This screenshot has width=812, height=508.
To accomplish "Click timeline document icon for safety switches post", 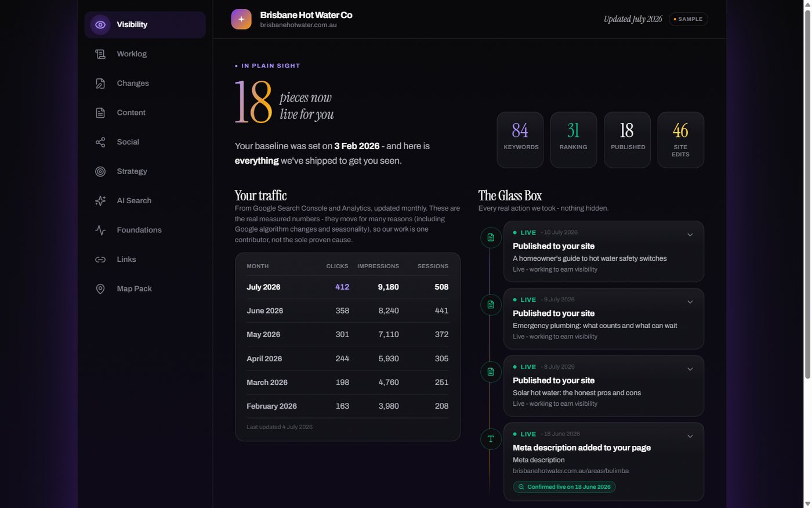I will (491, 237).
